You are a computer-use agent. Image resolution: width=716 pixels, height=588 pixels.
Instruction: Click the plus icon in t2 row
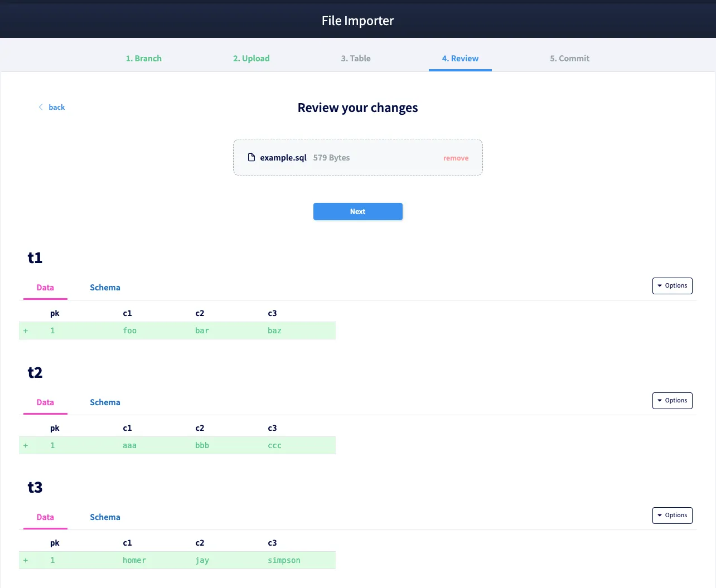pos(26,446)
